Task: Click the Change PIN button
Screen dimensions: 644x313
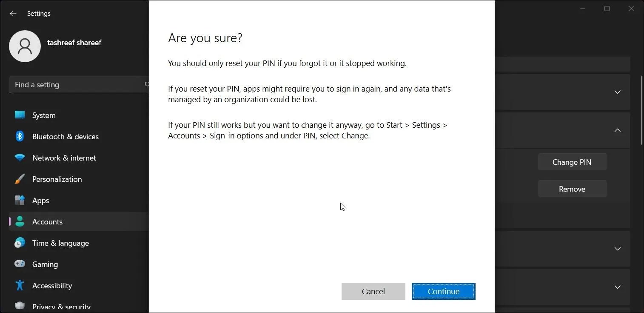Action: tap(572, 162)
